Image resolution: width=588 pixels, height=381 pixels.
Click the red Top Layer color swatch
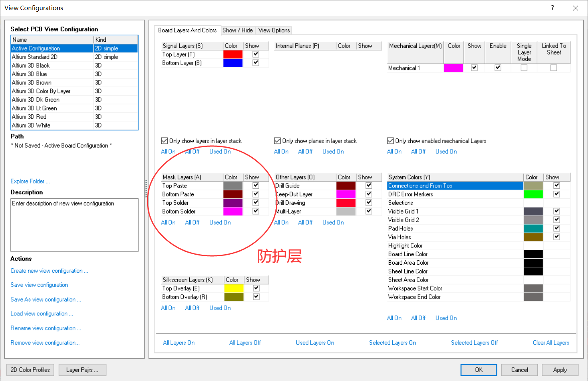233,54
